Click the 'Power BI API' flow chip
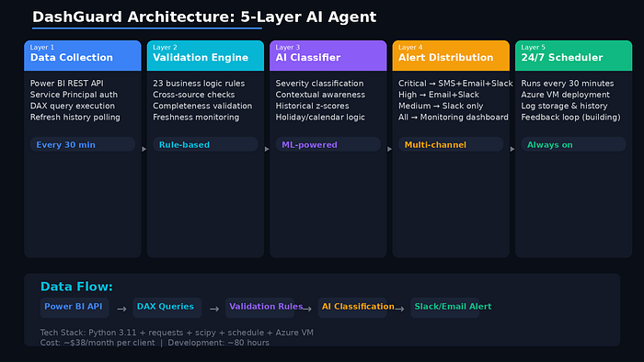644x362 pixels. [x=75, y=308]
